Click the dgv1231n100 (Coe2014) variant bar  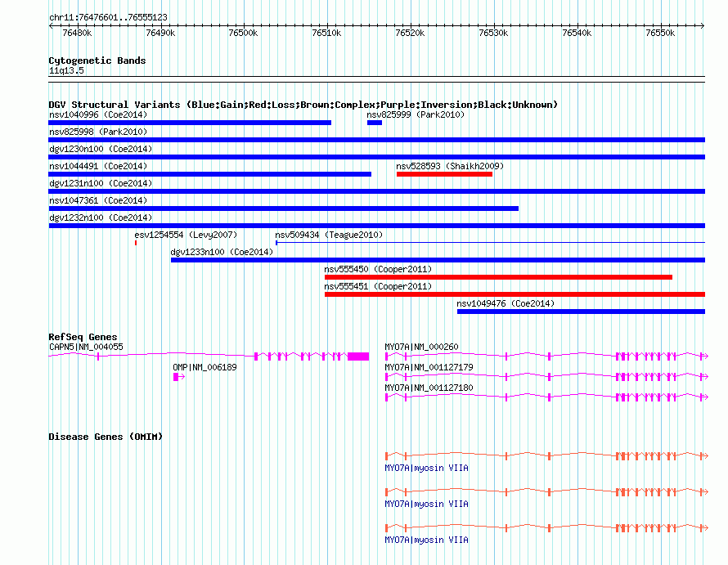click(376, 191)
